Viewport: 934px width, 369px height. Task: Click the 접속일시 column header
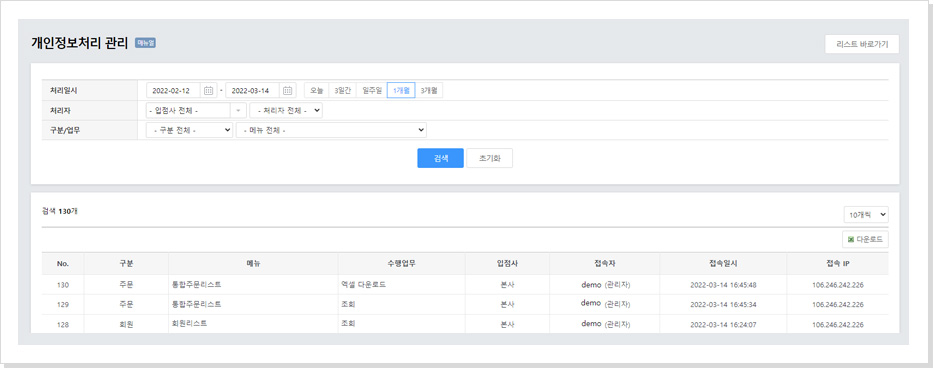click(723, 263)
